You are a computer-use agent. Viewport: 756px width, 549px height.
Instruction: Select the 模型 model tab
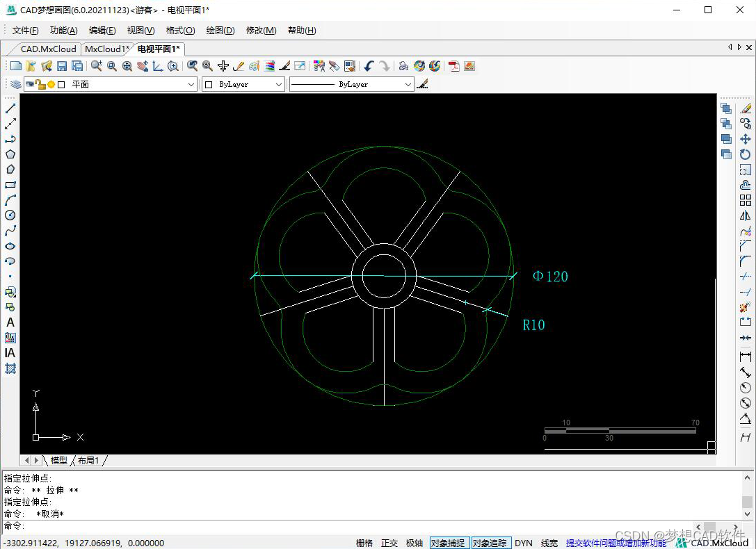[x=59, y=460]
